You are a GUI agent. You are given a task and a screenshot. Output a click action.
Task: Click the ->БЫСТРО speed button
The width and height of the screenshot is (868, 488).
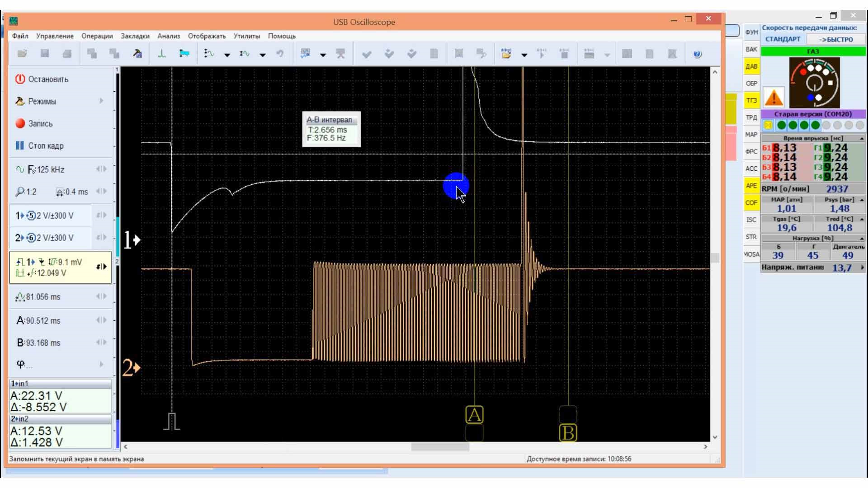(x=836, y=39)
